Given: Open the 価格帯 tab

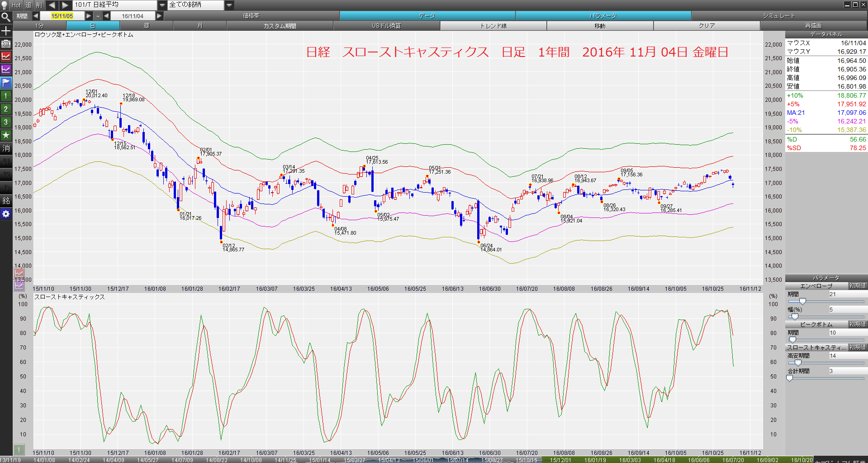Looking at the screenshot, I should tap(251, 16).
